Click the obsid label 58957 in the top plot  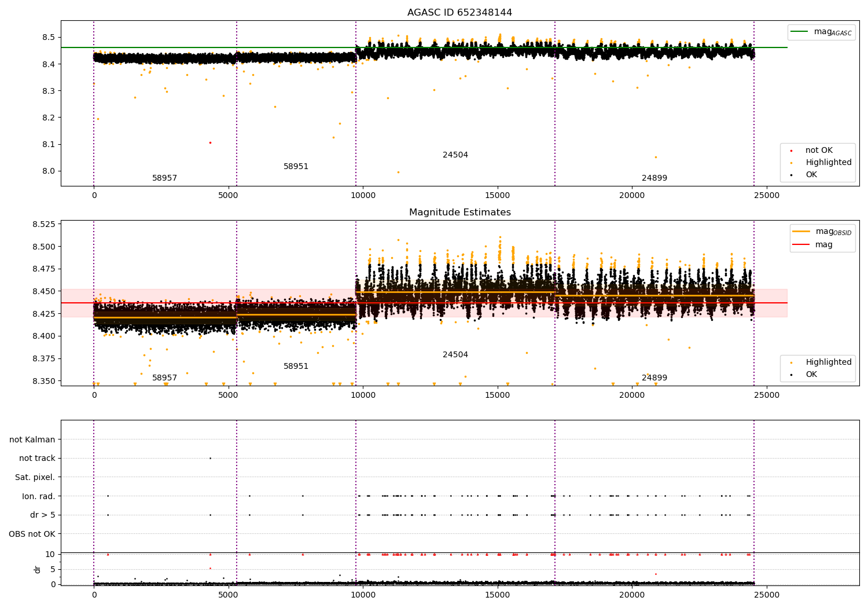pyautogui.click(x=164, y=178)
